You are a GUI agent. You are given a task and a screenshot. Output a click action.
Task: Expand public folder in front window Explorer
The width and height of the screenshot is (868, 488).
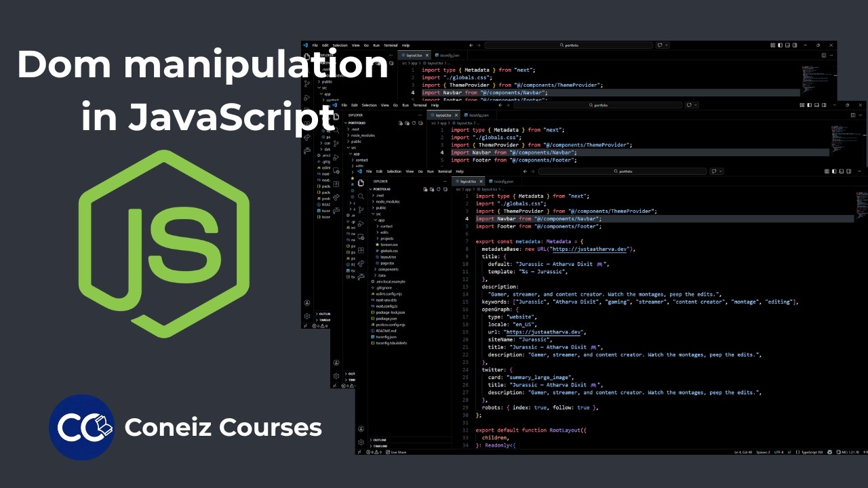(x=380, y=207)
